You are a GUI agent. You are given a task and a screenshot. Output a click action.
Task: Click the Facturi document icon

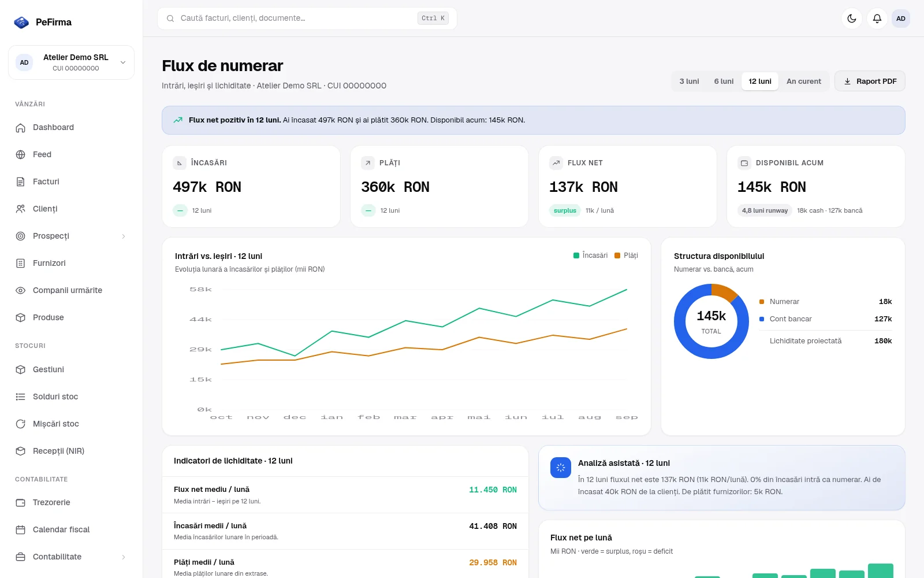pyautogui.click(x=21, y=182)
